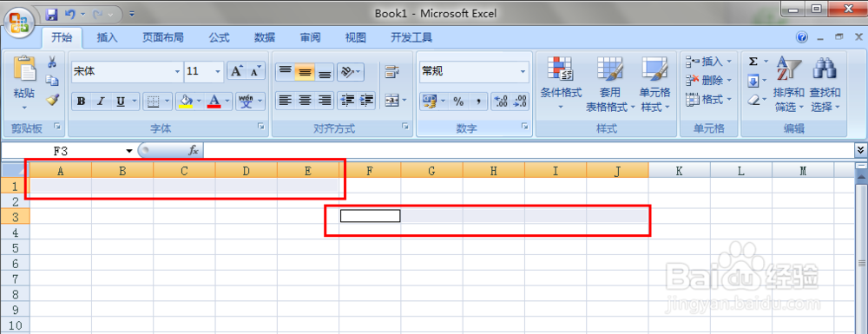This screenshot has width=868, height=334.
Task: Open Find and Select (查找和选择)
Action: click(825, 83)
